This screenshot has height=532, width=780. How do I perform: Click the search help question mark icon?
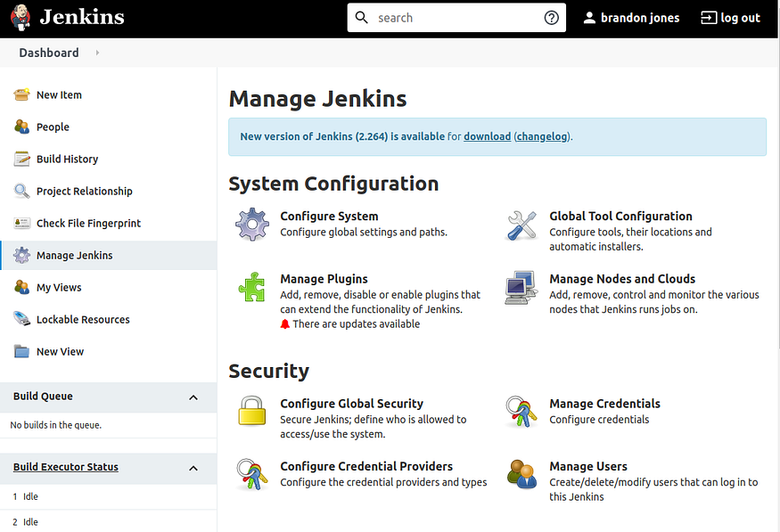click(x=552, y=18)
